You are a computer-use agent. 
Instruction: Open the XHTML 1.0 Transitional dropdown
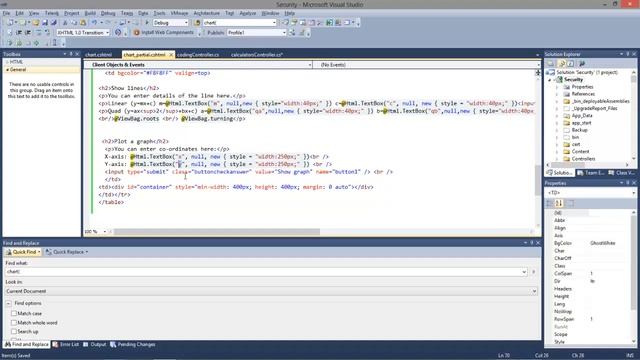pyautogui.click(x=107, y=33)
